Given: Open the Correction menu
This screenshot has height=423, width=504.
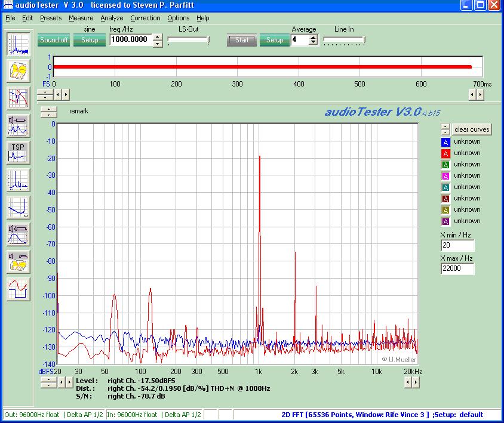Looking at the screenshot, I should click(x=145, y=18).
